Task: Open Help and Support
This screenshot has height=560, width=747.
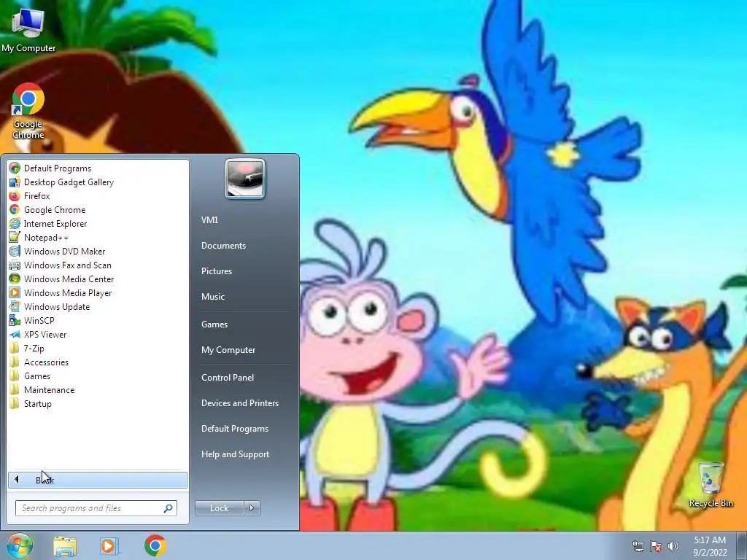Action: click(x=236, y=454)
